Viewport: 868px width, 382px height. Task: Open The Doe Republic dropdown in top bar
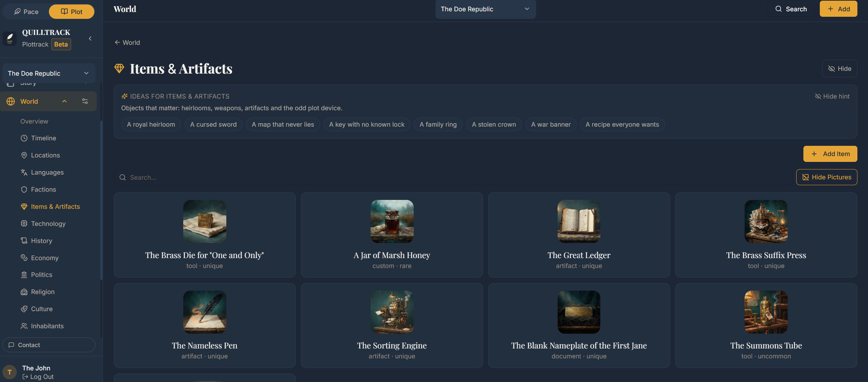point(485,9)
